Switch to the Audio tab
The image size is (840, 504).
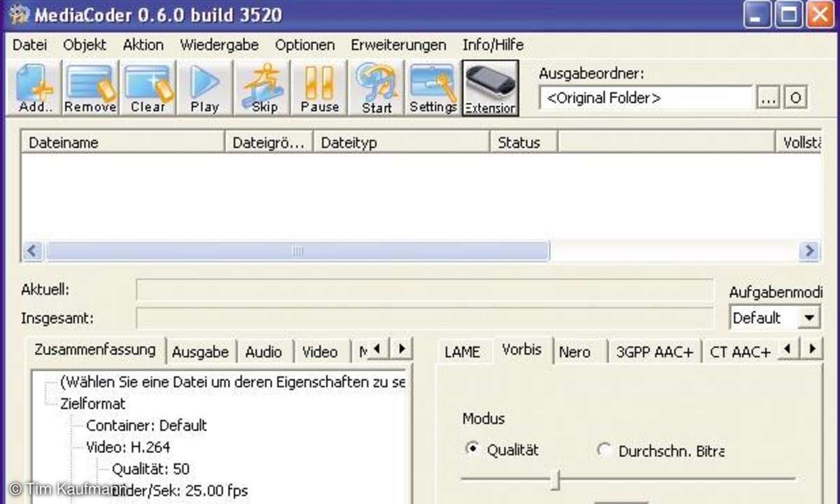pos(264,352)
